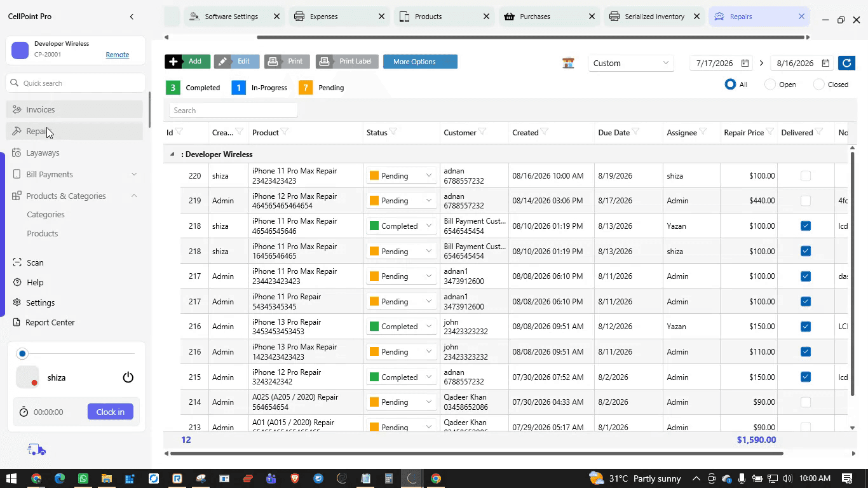The image size is (868, 488).
Task: Open the Status dropdown for repair 214
Action: click(402, 402)
